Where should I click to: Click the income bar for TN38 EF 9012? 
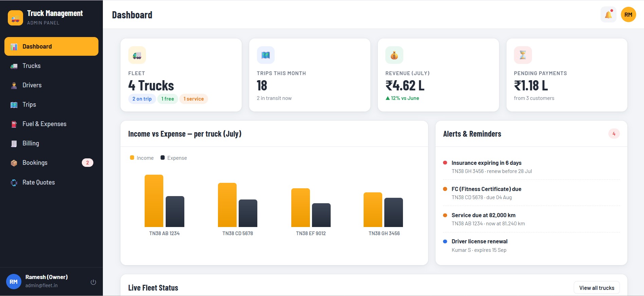coord(300,208)
